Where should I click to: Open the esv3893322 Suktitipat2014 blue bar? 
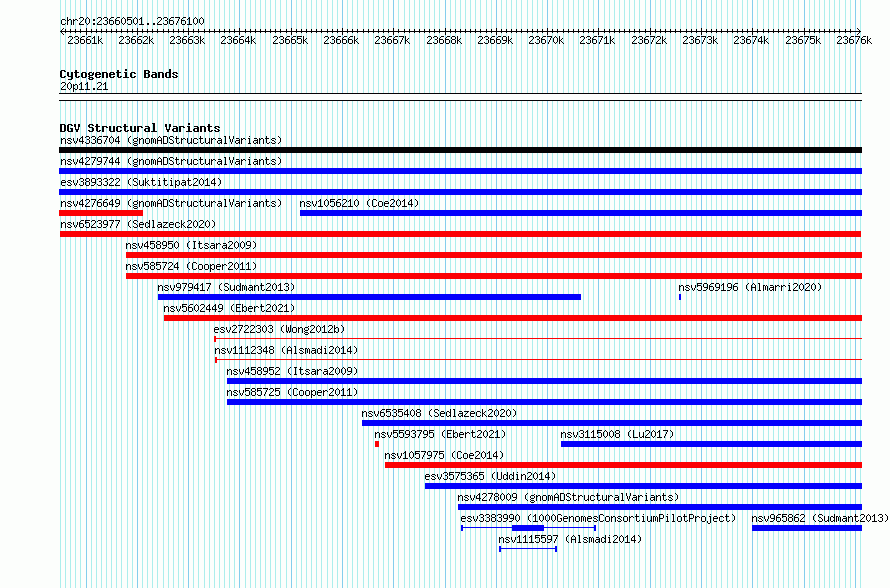point(460,192)
